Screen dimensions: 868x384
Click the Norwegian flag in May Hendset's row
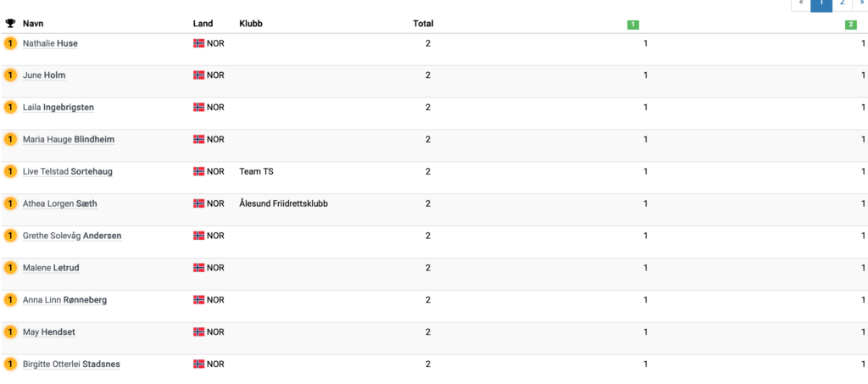click(198, 332)
